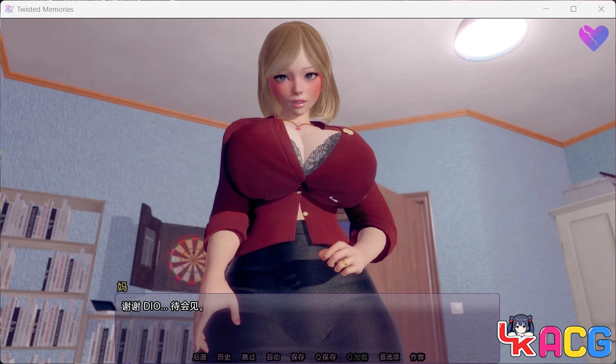
Task: Open 首选项 preferences
Action: (390, 357)
